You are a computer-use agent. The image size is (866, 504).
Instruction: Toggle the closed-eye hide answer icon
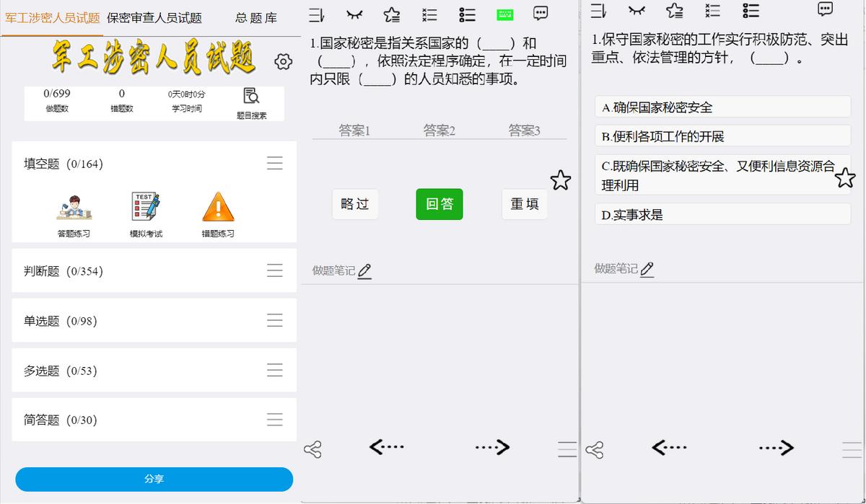point(355,14)
